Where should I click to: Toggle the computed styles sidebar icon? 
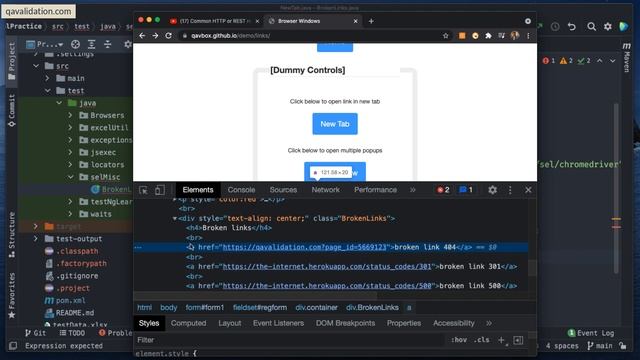pos(518,340)
